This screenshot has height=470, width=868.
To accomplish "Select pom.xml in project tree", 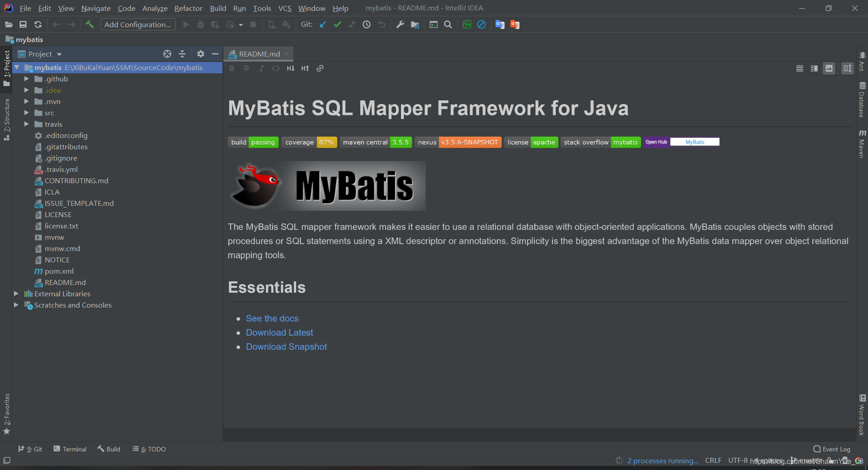I will [59, 271].
